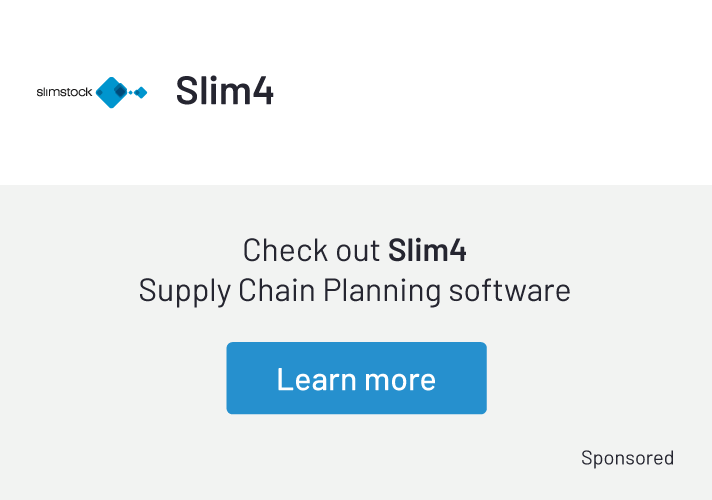Click the dark navy square inside the logo
This screenshot has height=500, width=712.
[119, 92]
